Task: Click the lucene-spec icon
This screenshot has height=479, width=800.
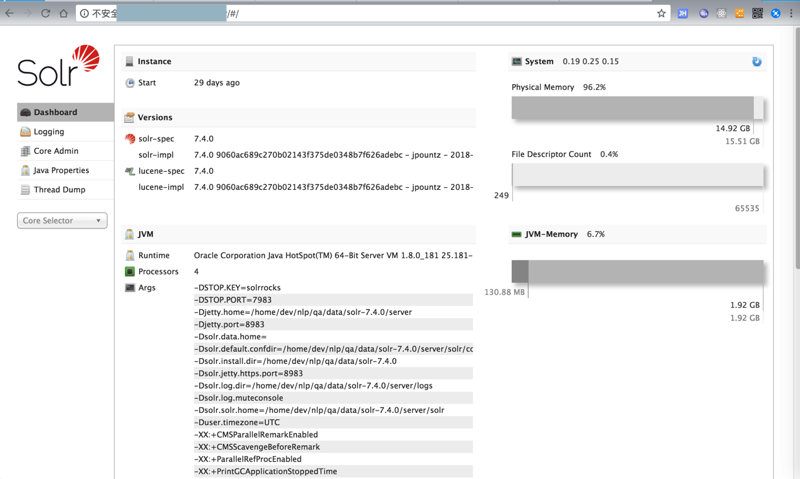Action: point(130,171)
